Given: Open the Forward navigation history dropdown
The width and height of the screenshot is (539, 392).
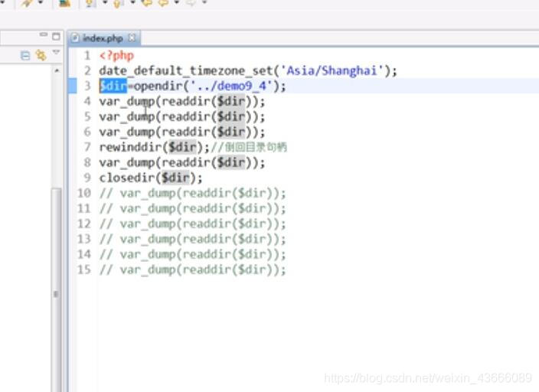Looking at the screenshot, I should point(204,2).
